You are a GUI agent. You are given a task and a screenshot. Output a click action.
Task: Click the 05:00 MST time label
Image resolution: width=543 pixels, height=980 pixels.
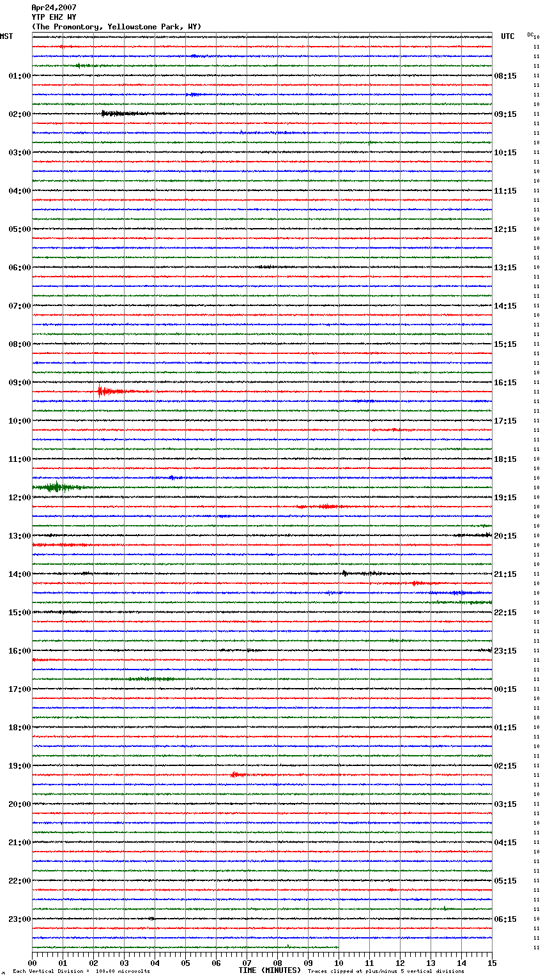19,229
